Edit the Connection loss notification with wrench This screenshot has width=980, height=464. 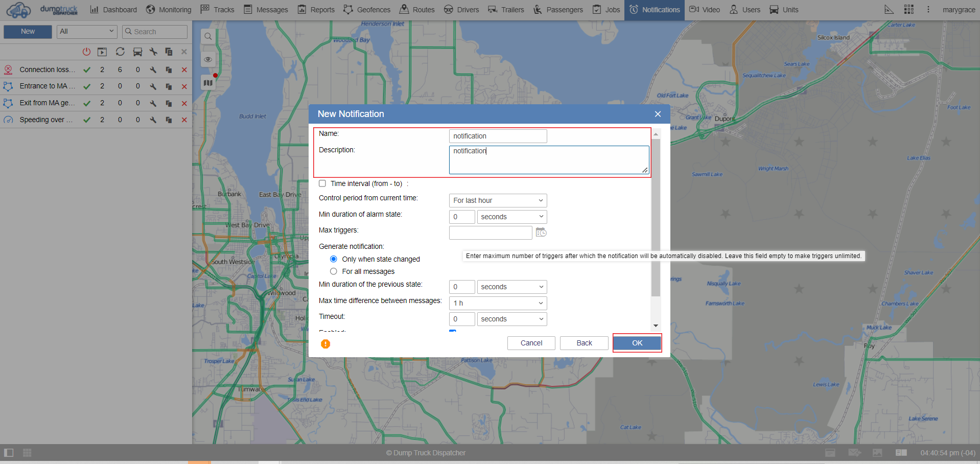coord(153,70)
